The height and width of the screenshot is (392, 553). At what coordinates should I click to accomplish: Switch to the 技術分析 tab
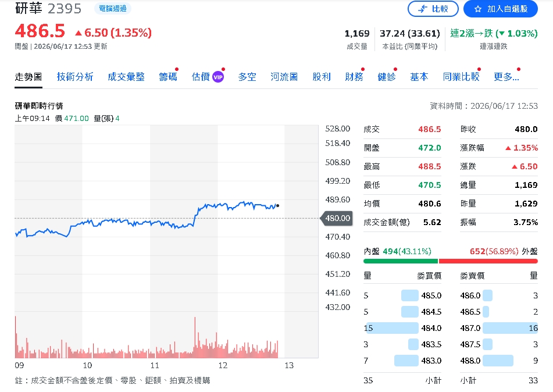click(x=75, y=77)
